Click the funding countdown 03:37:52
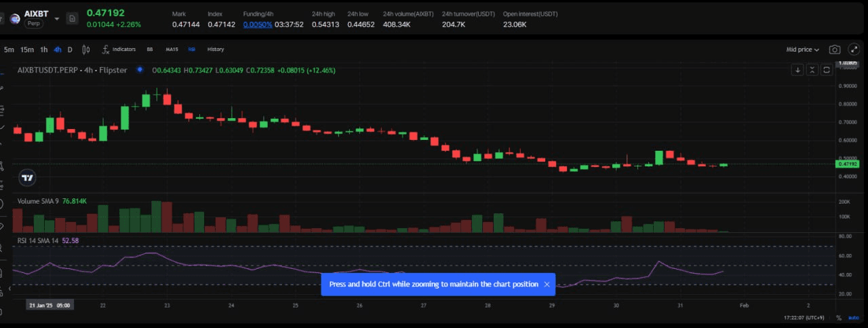 [x=289, y=24]
